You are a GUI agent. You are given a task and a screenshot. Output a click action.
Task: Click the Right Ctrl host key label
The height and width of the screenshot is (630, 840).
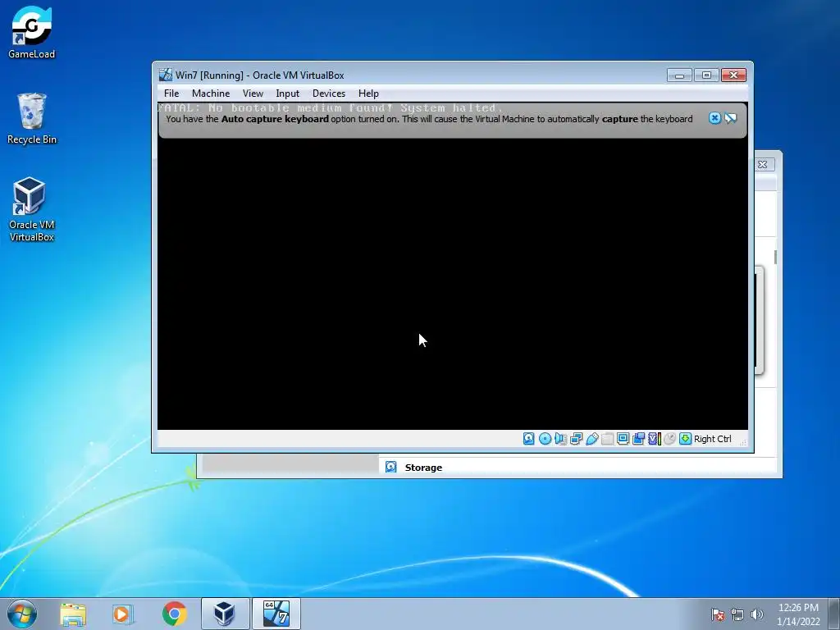coord(713,439)
